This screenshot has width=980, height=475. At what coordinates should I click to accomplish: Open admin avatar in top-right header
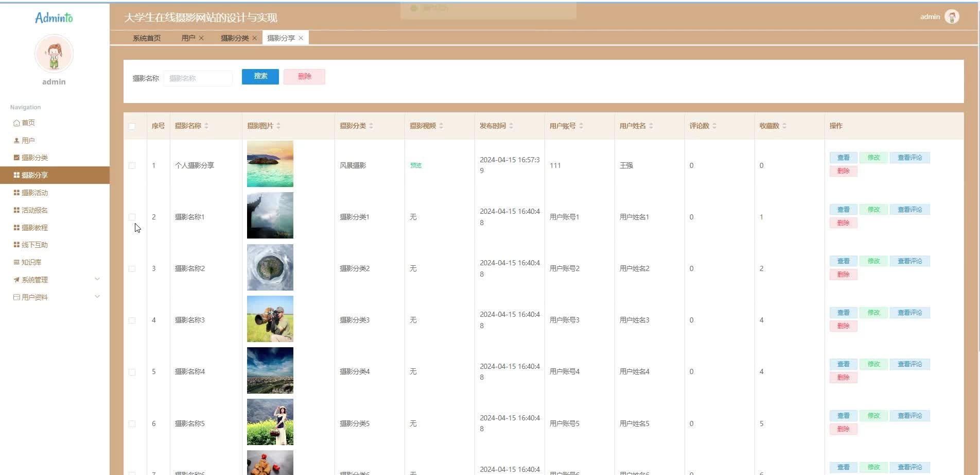click(x=952, y=17)
